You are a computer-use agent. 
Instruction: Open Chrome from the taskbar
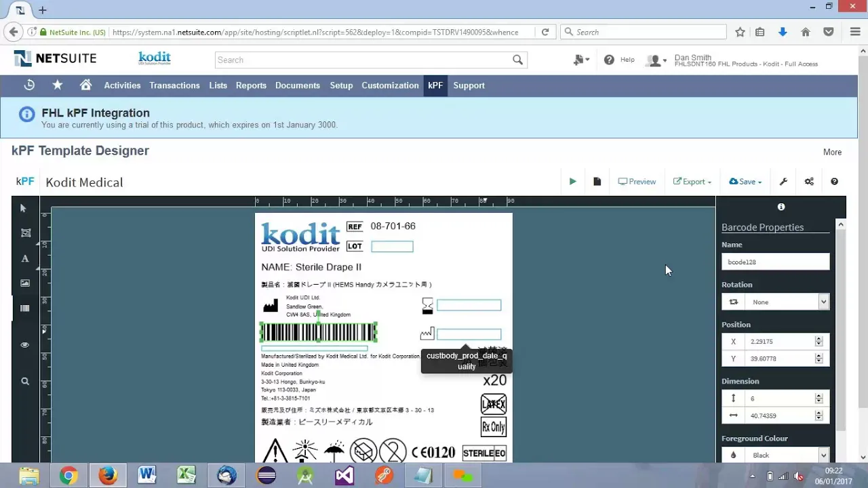tap(68, 476)
